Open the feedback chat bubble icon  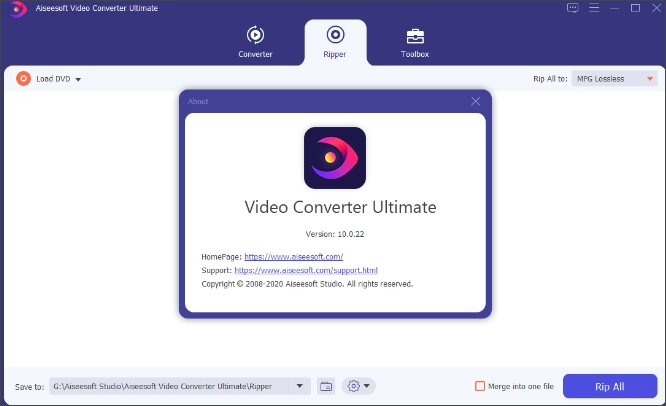[x=572, y=8]
